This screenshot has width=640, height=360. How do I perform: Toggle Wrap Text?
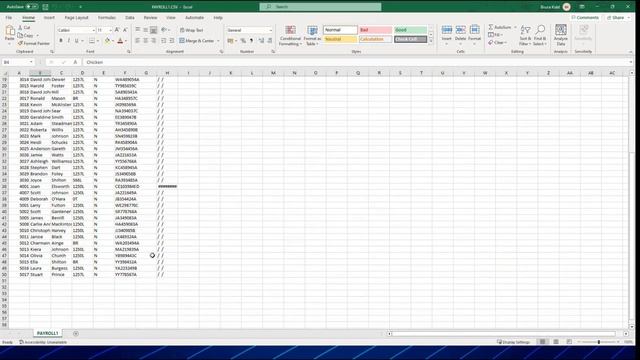(191, 30)
